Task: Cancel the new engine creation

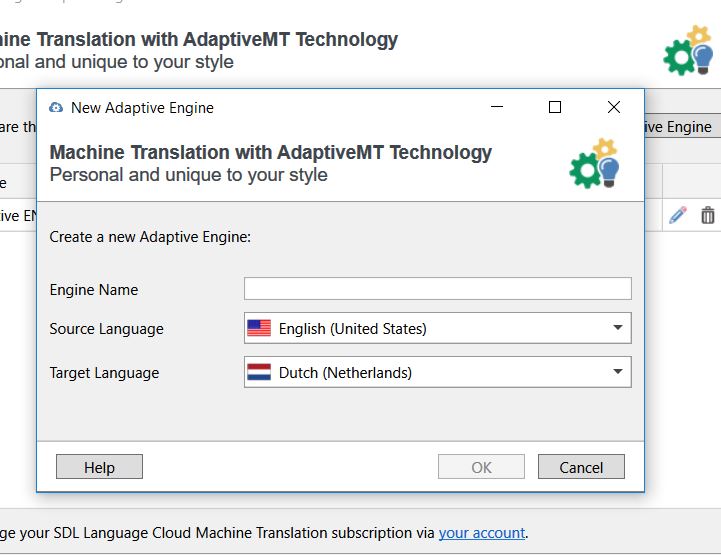Action: pyautogui.click(x=581, y=467)
